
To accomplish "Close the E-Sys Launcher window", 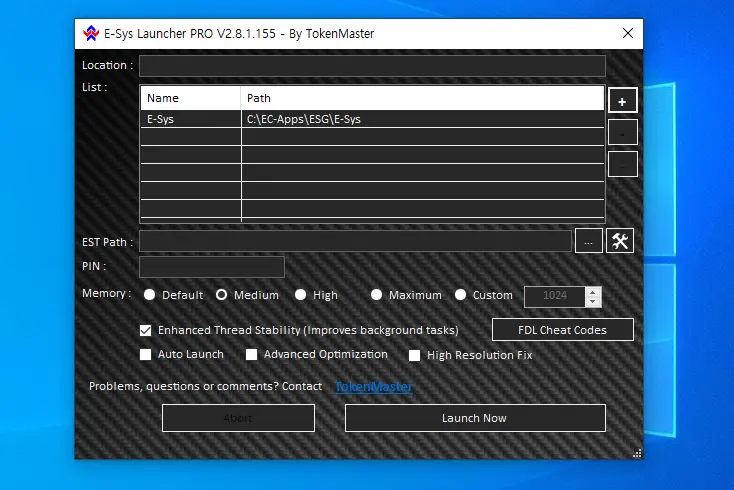I will [627, 33].
